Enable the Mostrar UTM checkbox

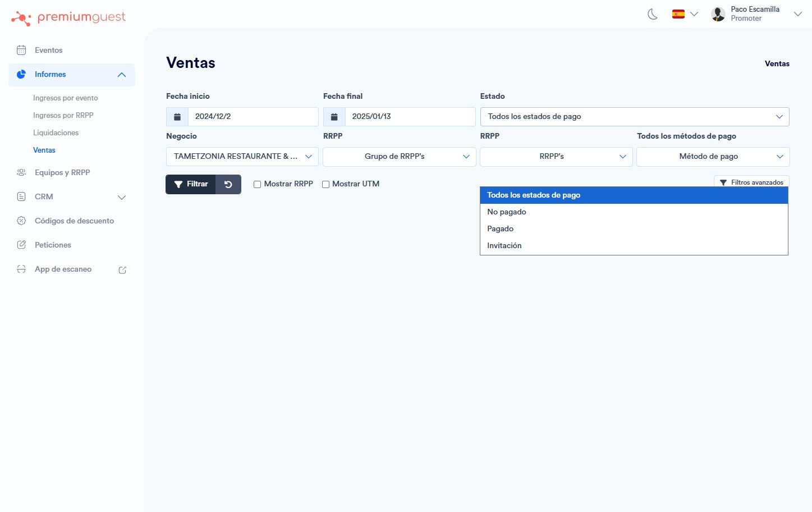click(325, 184)
